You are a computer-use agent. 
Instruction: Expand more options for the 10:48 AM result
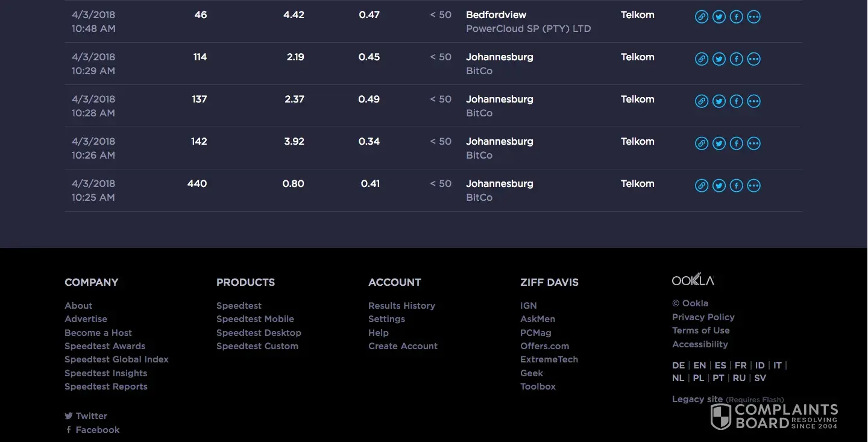[753, 17]
